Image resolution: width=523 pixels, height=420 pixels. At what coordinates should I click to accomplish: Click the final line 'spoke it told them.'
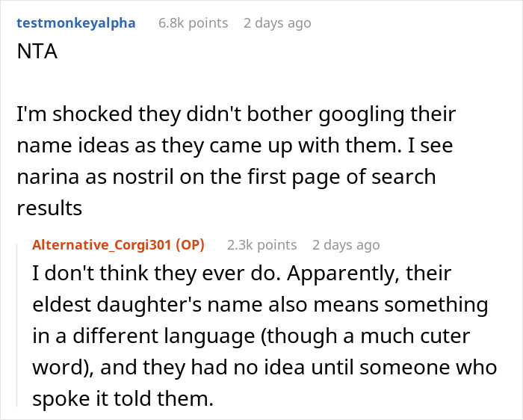pyautogui.click(x=123, y=398)
